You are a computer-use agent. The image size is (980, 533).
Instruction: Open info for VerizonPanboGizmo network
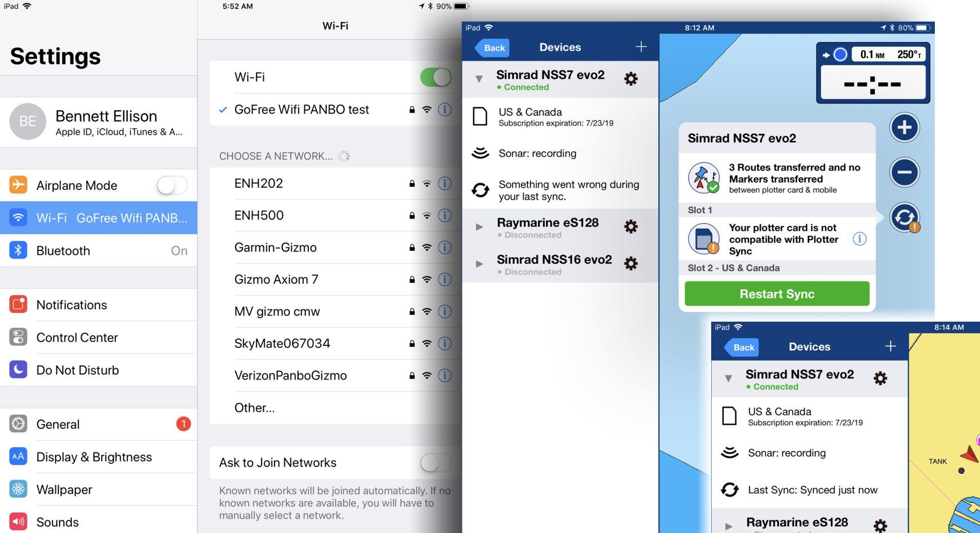pyautogui.click(x=444, y=376)
